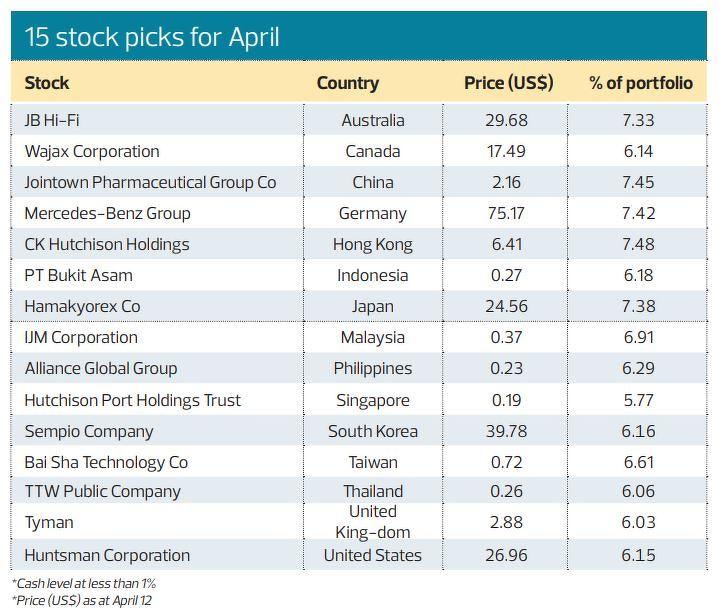Click the 'Cash level at less than 1%' footnote

point(84,583)
